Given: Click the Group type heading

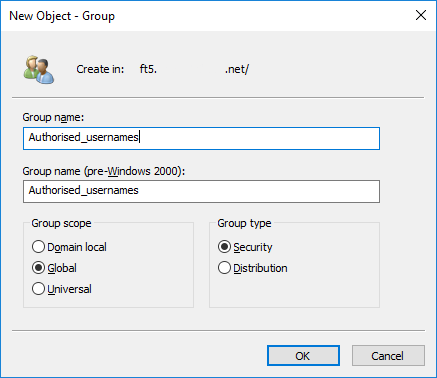Looking at the screenshot, I should [x=244, y=223].
